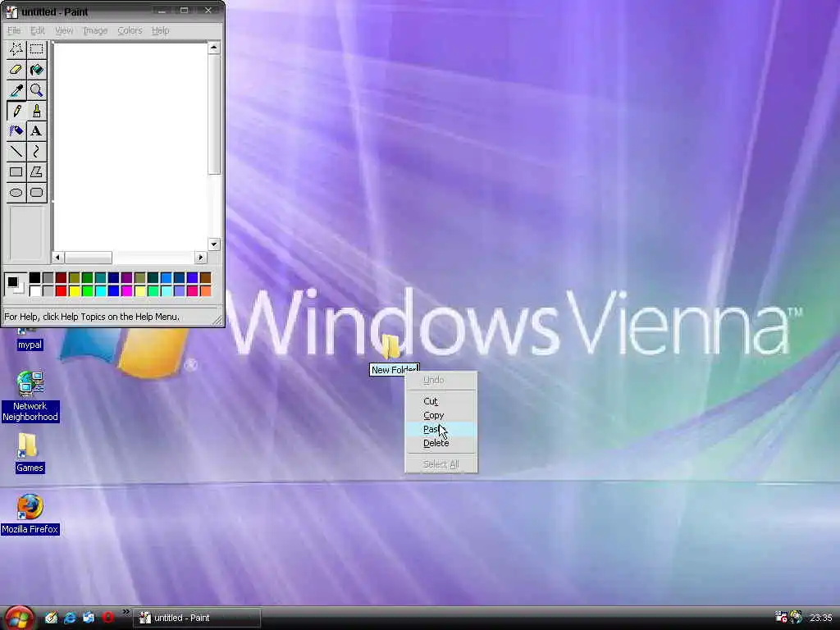
Task: Click the system tray icon left of clock
Action: [x=797, y=617]
